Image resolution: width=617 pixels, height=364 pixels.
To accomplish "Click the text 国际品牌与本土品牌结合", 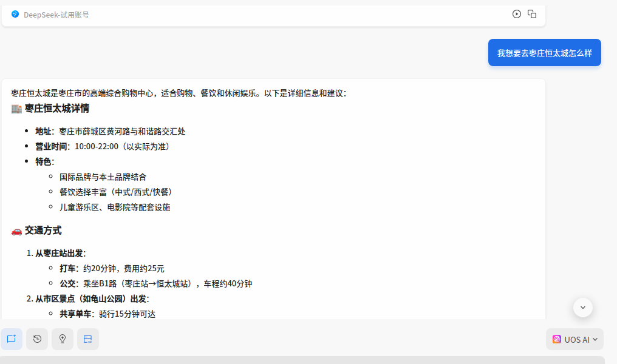I will click(x=103, y=177).
